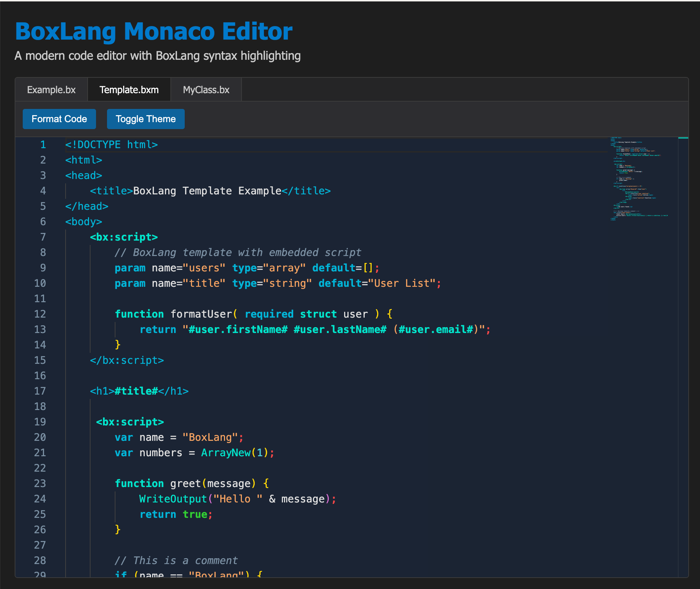The image size is (700, 589).
Task: Click line number 1 in the gutter
Action: 43,145
